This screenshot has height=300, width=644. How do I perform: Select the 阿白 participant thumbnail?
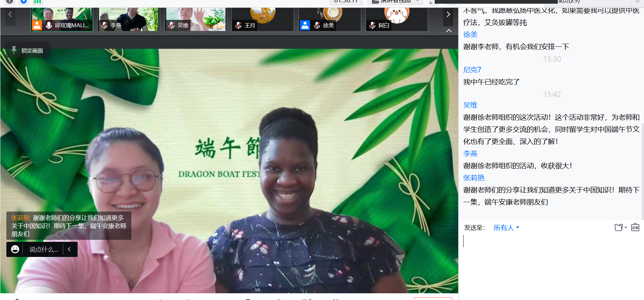[x=396, y=20]
